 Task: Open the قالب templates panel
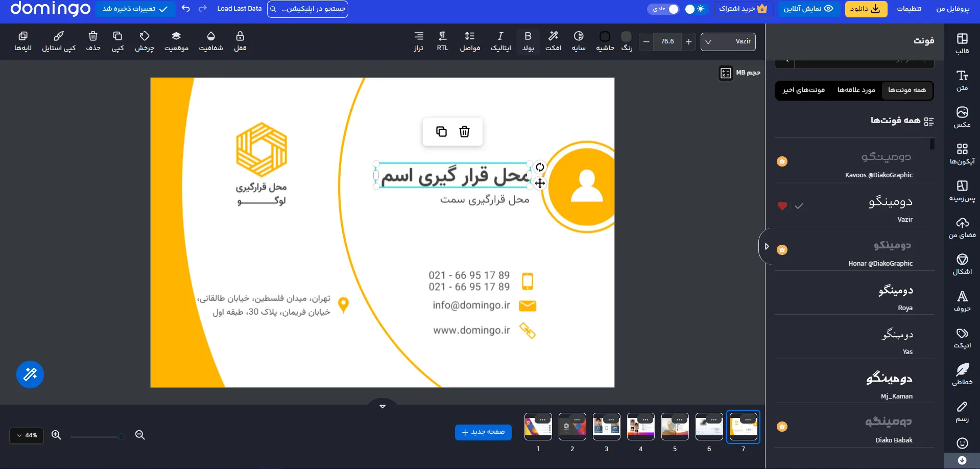(x=962, y=43)
